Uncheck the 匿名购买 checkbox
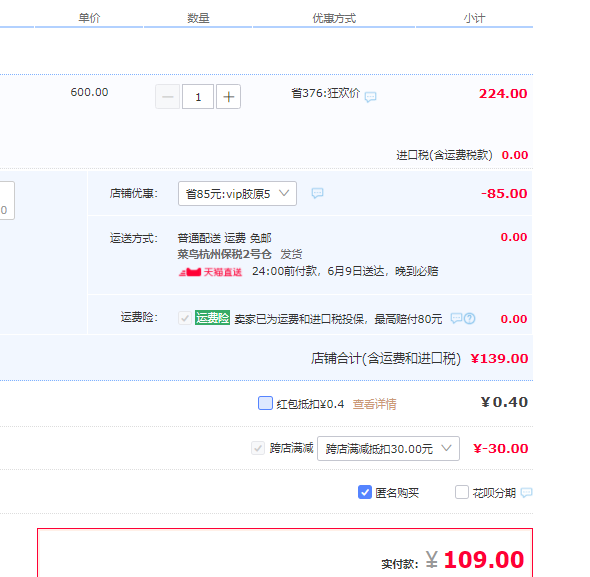590x577 pixels. pos(365,492)
